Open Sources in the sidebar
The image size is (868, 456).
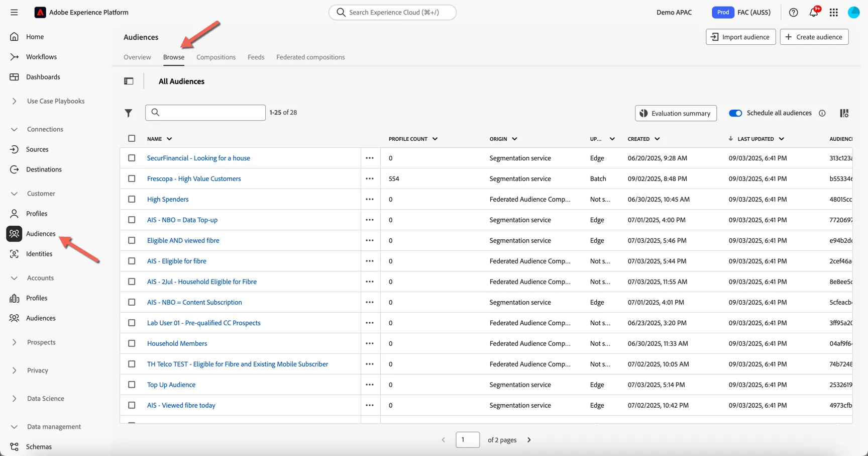[x=37, y=149]
